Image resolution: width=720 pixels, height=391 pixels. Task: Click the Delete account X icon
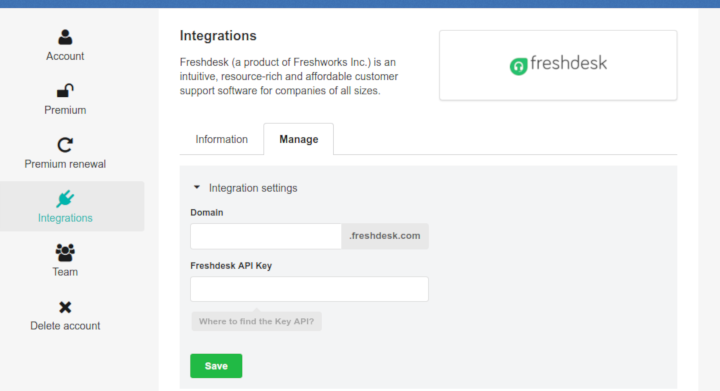(65, 307)
